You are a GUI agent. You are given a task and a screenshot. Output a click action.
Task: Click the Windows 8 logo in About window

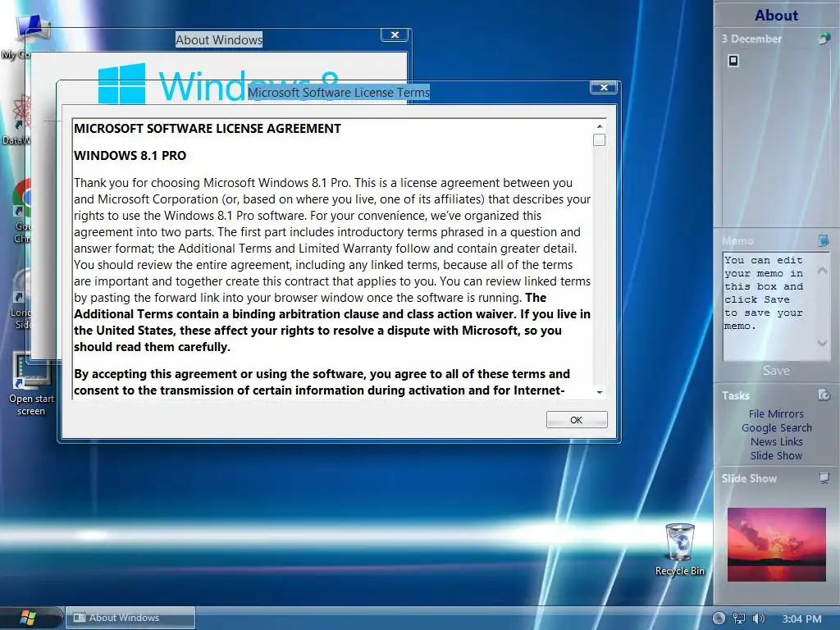tap(121, 84)
